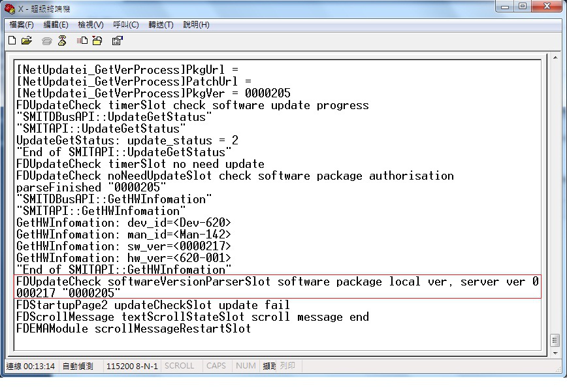Click the check software update progress line
The height and width of the screenshot is (392, 567).
[x=193, y=105]
